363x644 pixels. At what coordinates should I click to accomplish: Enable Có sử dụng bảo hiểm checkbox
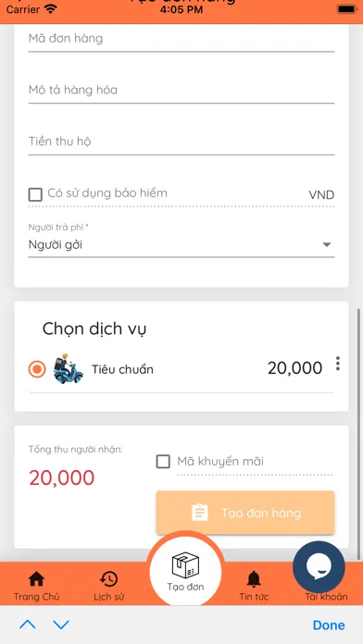click(x=35, y=194)
